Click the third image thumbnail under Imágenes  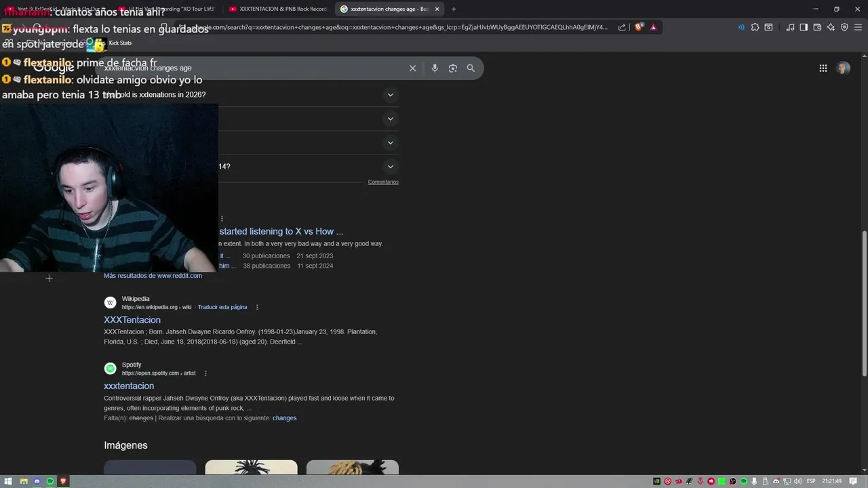pyautogui.click(x=353, y=468)
